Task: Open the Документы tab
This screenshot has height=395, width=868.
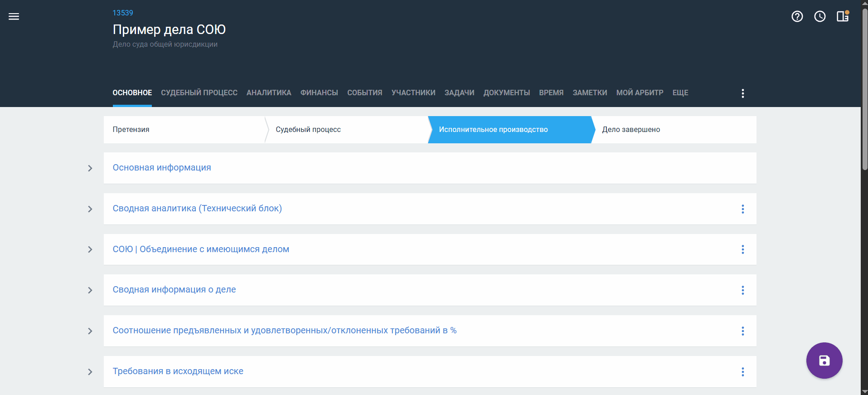Action: pyautogui.click(x=506, y=93)
